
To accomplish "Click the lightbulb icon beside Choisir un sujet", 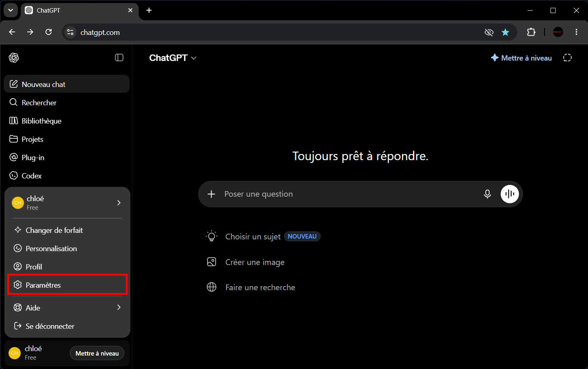I will tap(212, 236).
